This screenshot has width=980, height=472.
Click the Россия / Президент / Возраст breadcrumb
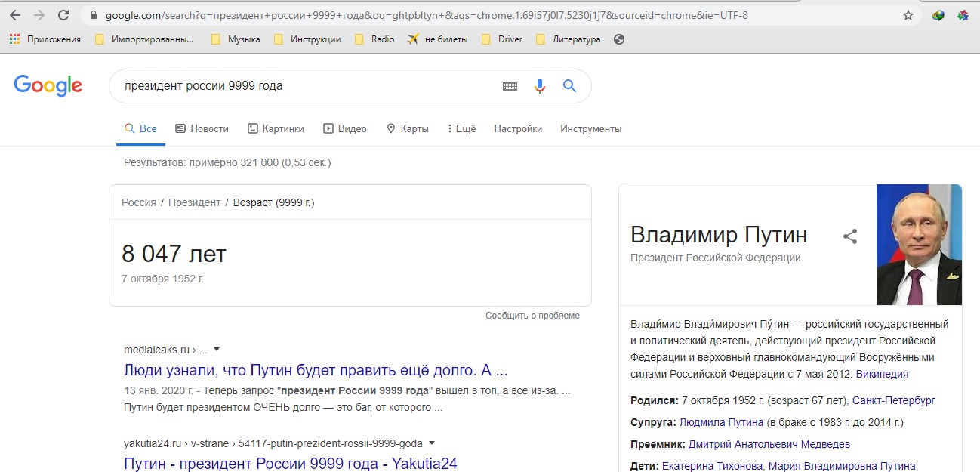click(x=217, y=202)
